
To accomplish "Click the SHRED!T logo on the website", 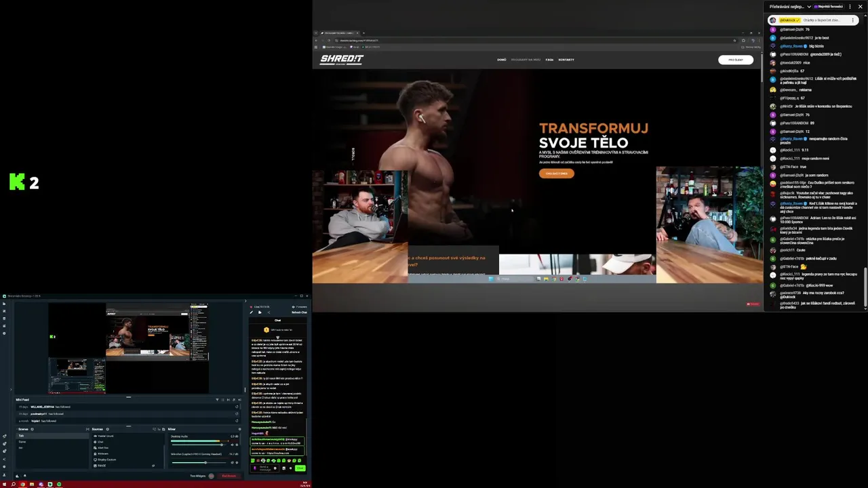I will point(342,60).
